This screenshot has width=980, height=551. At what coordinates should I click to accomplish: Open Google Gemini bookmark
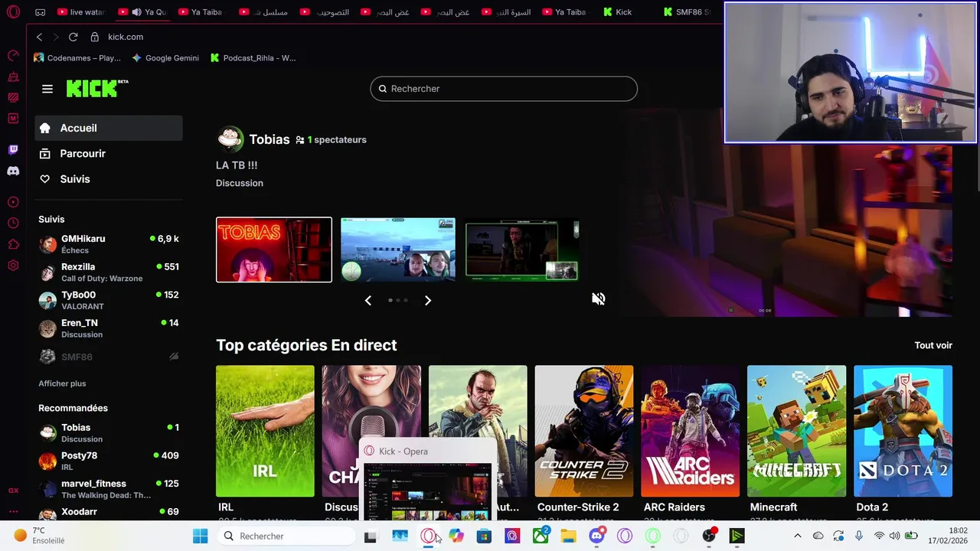(x=165, y=57)
